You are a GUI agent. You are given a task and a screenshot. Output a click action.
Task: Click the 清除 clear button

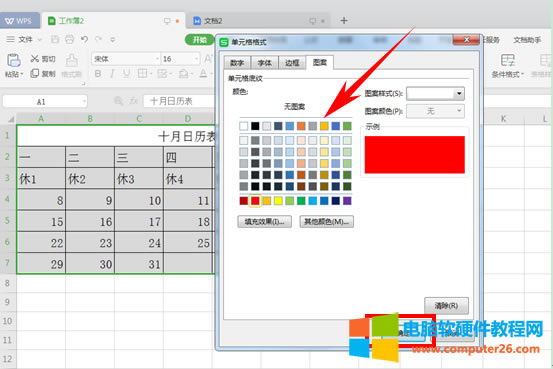pyautogui.click(x=446, y=306)
